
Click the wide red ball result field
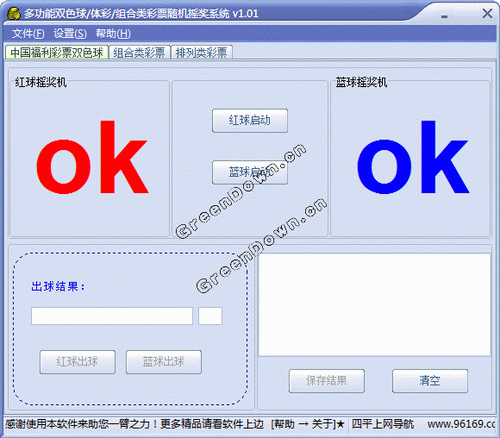pyautogui.click(x=112, y=316)
